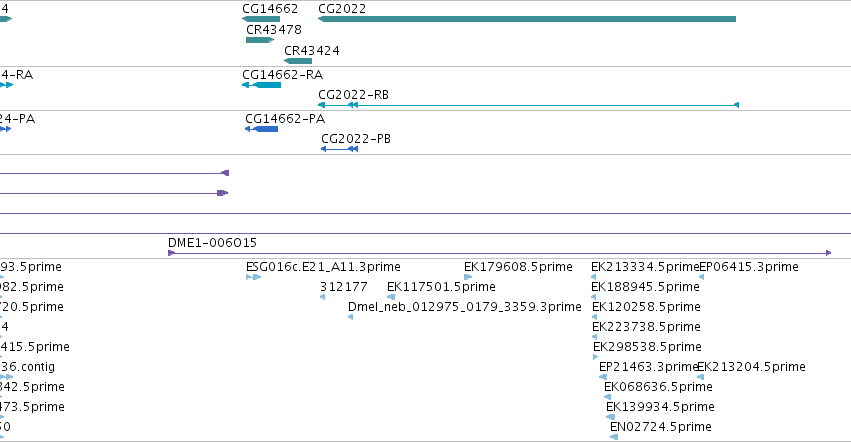851x442 pixels.
Task: Click the ESG016c.E21_A11.3prime label
Action: coord(323,267)
